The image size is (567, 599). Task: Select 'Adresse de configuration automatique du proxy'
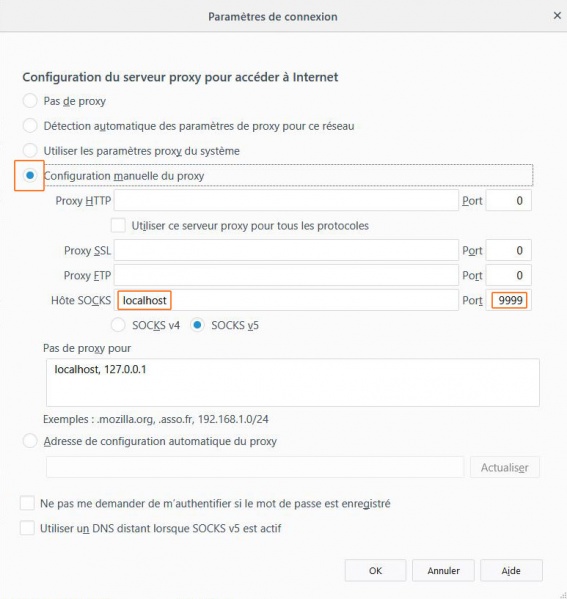click(30, 441)
